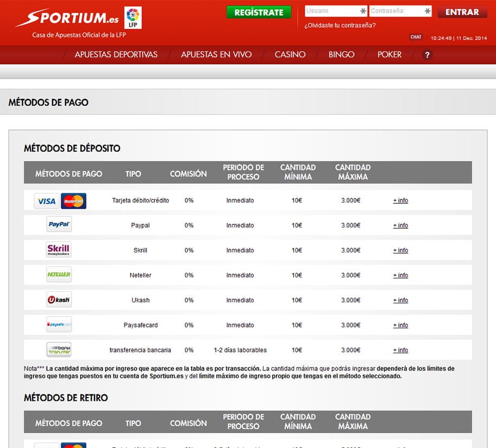Viewport: 496px width, 448px height.
Task: Click the green REGÍSTRATE button
Action: point(259,12)
